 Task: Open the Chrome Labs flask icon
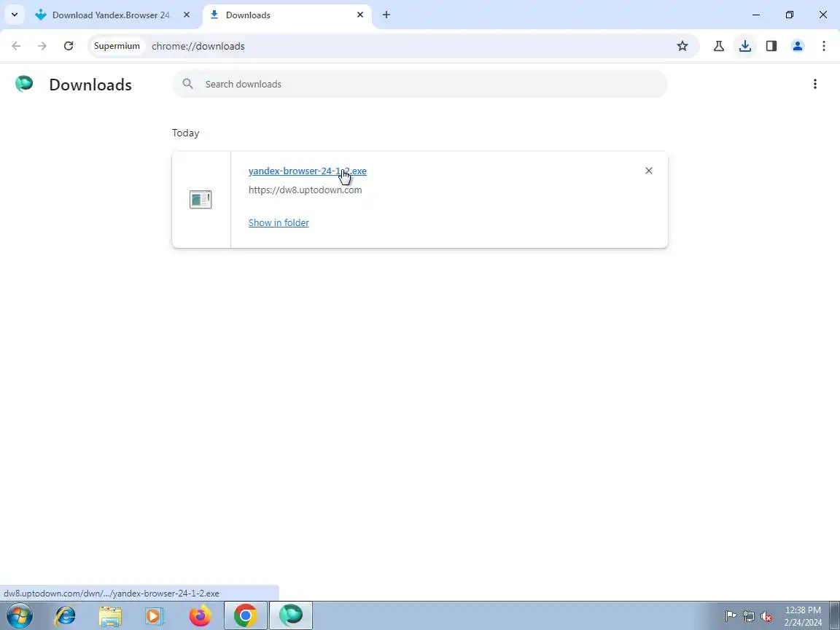click(x=719, y=46)
